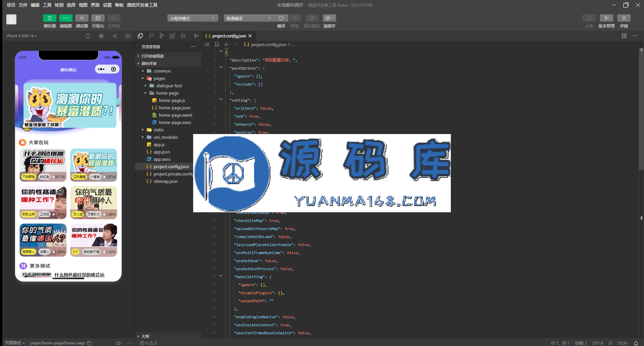The width and height of the screenshot is (644, 346).
Task: Click the simulator record icon
Action: 101,36
